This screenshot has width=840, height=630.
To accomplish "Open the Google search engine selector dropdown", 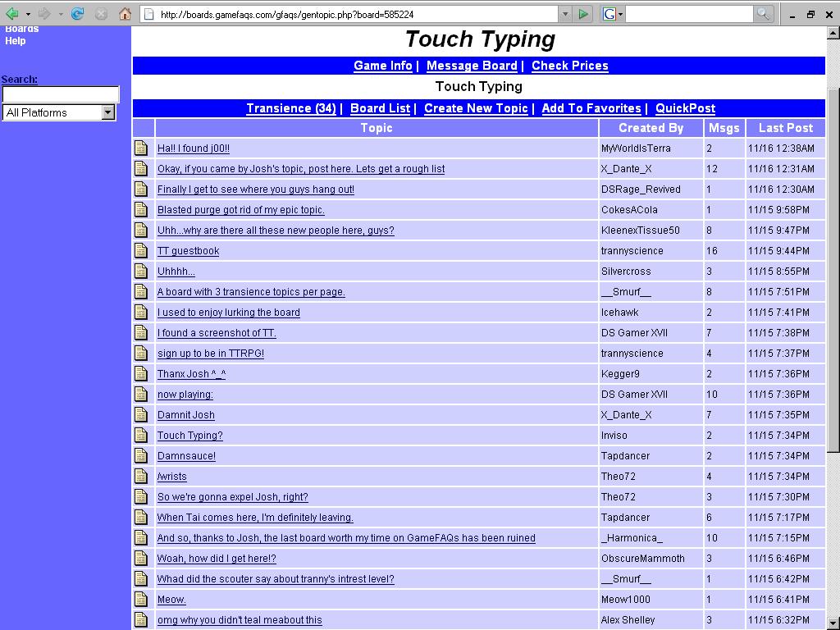I will pos(613,14).
